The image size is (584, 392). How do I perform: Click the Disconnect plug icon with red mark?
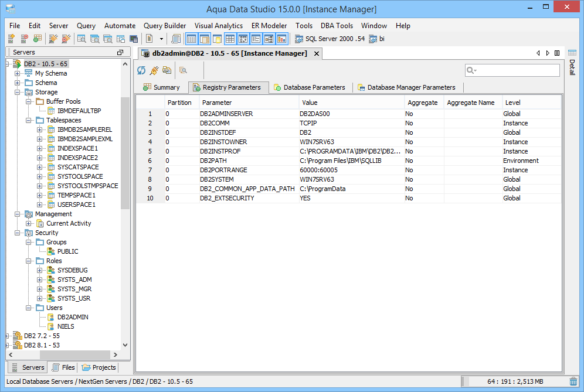(66, 38)
